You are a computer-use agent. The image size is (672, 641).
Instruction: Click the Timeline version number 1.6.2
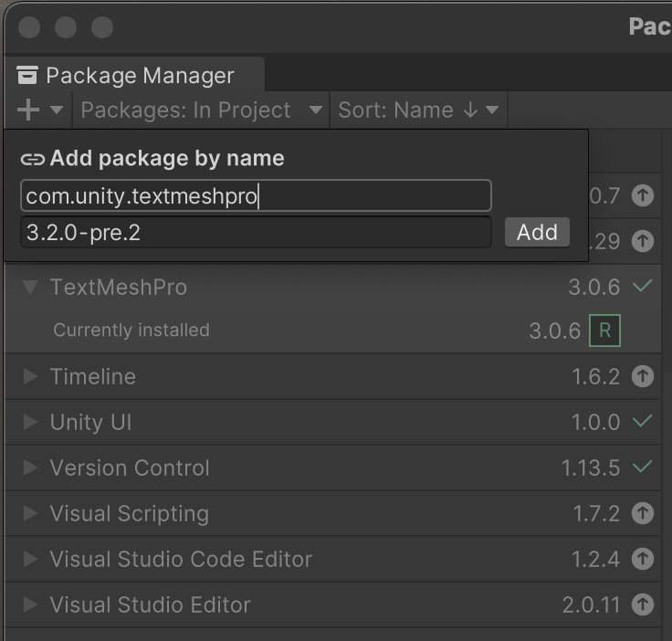pyautogui.click(x=596, y=377)
